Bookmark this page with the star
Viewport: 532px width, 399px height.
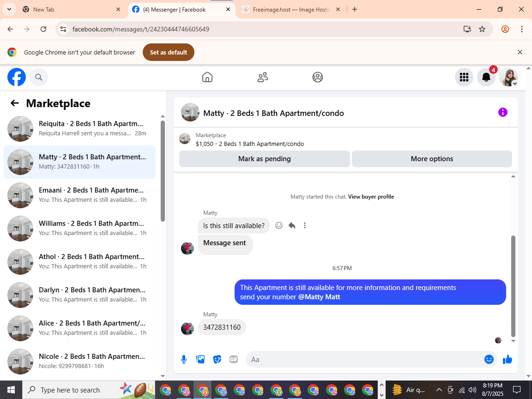482,29
